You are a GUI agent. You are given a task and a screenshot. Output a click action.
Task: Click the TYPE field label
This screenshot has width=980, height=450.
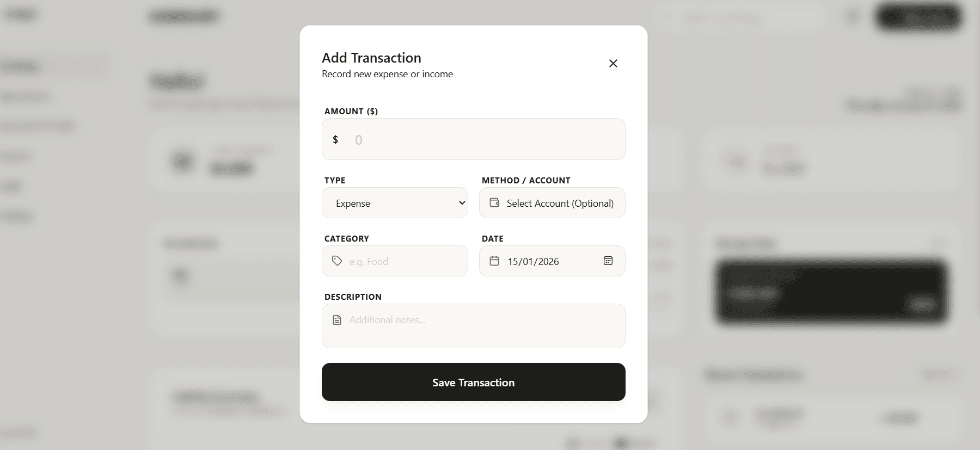(335, 181)
